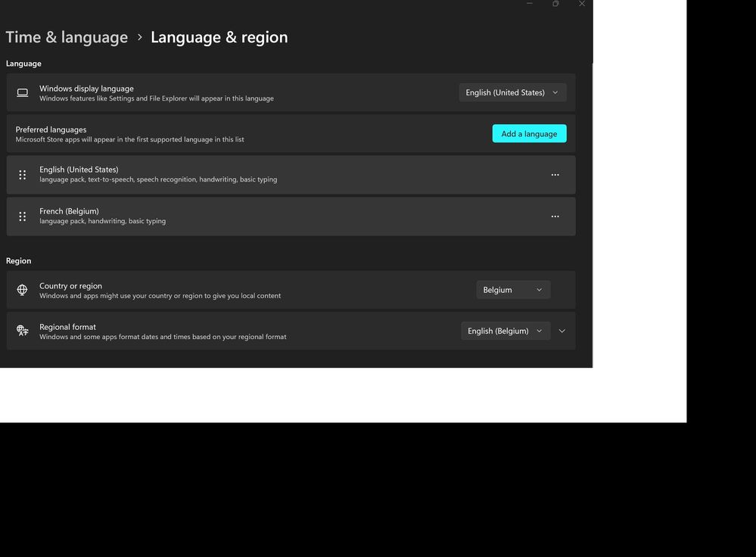Expand the Regional format details chevron

[x=561, y=330]
